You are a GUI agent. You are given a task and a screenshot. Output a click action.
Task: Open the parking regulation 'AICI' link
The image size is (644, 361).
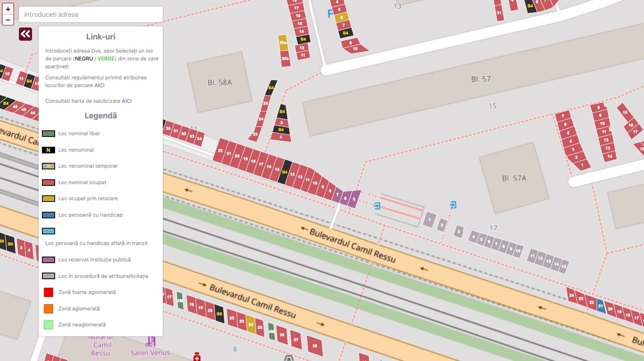[100, 86]
